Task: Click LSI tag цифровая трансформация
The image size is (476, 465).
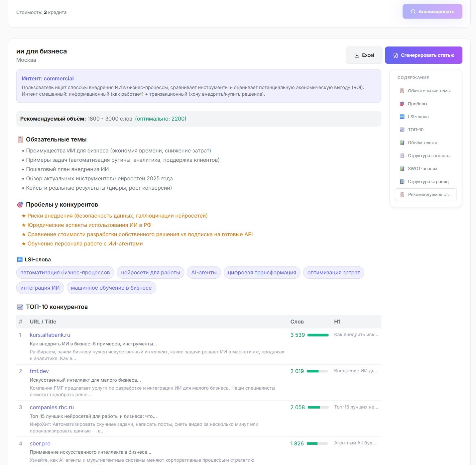Action: tap(262, 273)
